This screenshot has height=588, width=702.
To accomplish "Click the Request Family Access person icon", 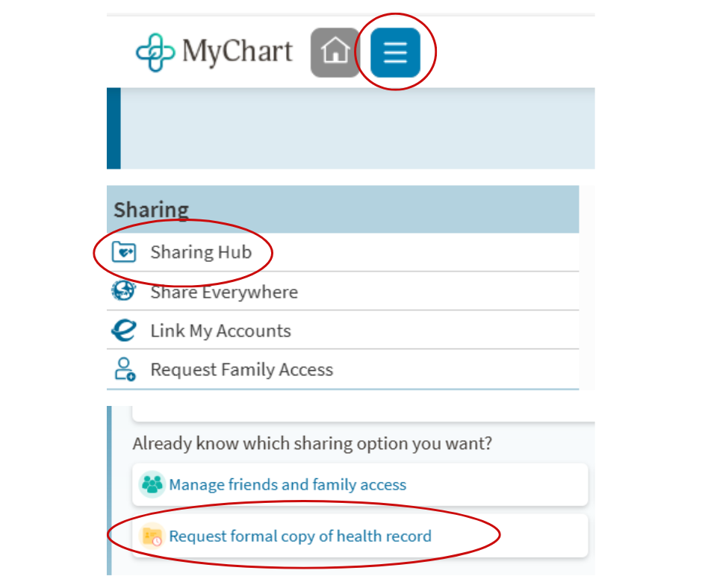I will point(124,369).
